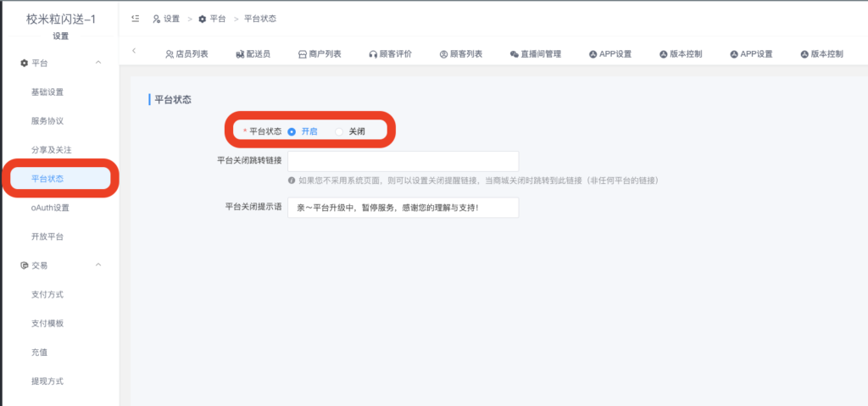Click the wallet icon next to 交易 sidebar group
This screenshot has height=406, width=868.
(24, 265)
